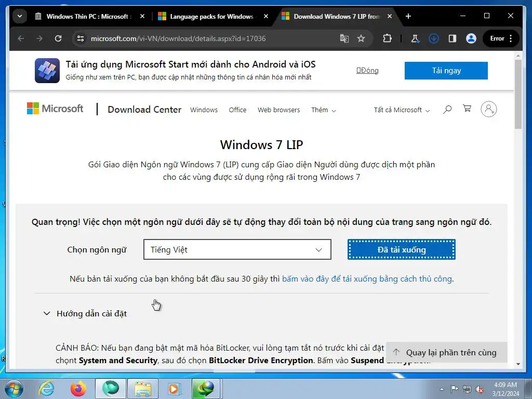This screenshot has width=532, height=399.
Task: Go forward in browser history
Action: point(39,38)
